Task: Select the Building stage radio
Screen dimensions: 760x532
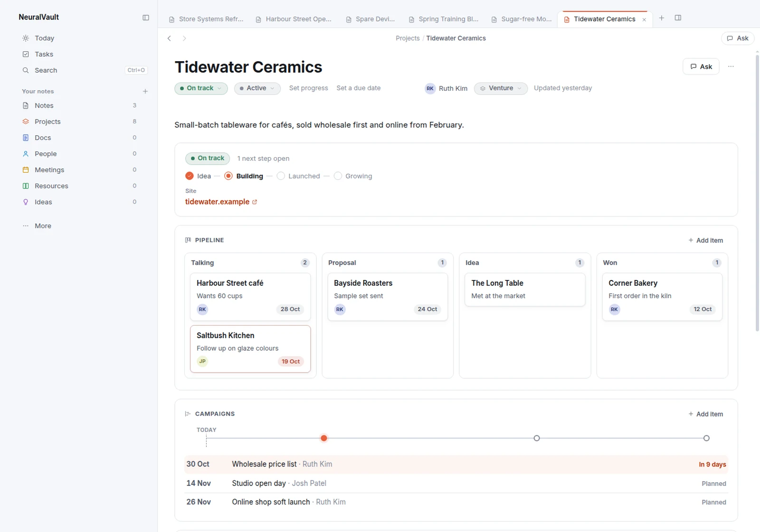Action: pyautogui.click(x=228, y=176)
